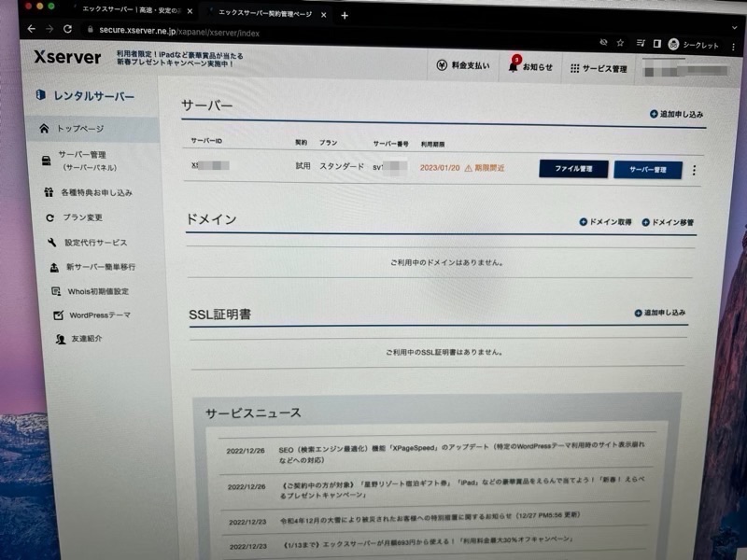747x560 pixels.
Task: Open a new tab with the plus button
Action: coord(345,16)
